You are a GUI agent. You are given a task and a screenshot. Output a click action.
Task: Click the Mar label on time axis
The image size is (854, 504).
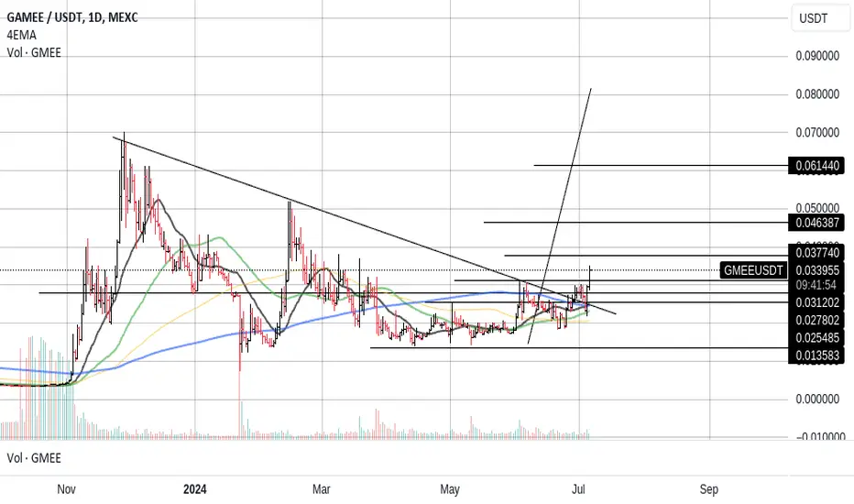tap(322, 489)
